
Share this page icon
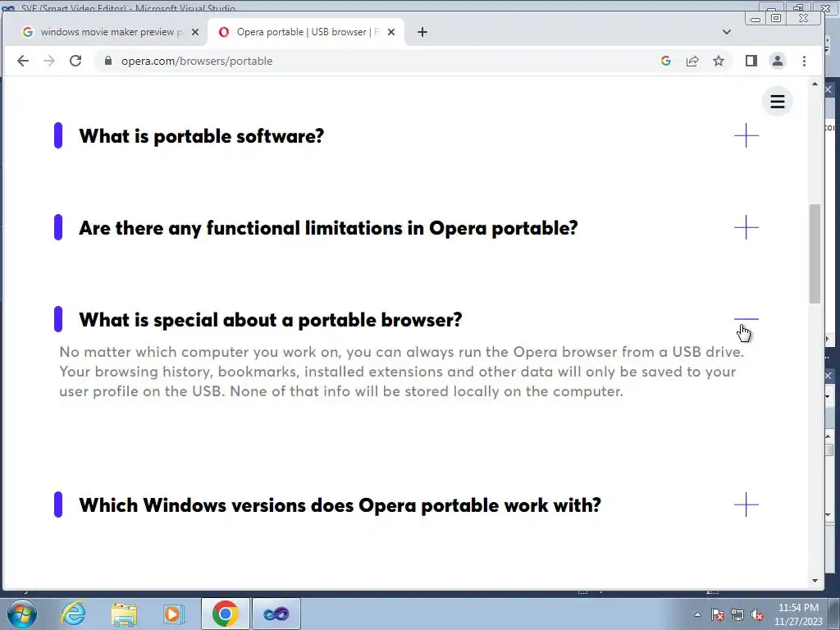coord(692,61)
